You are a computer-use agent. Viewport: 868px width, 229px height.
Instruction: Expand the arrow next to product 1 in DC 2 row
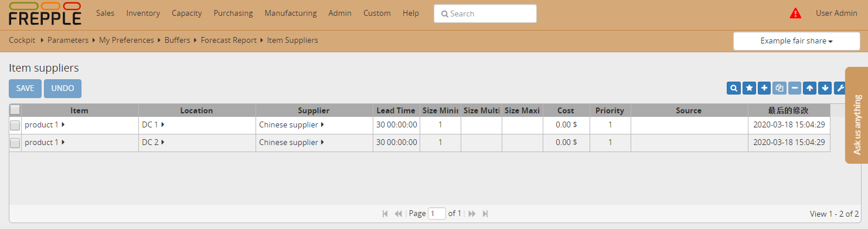(63, 142)
